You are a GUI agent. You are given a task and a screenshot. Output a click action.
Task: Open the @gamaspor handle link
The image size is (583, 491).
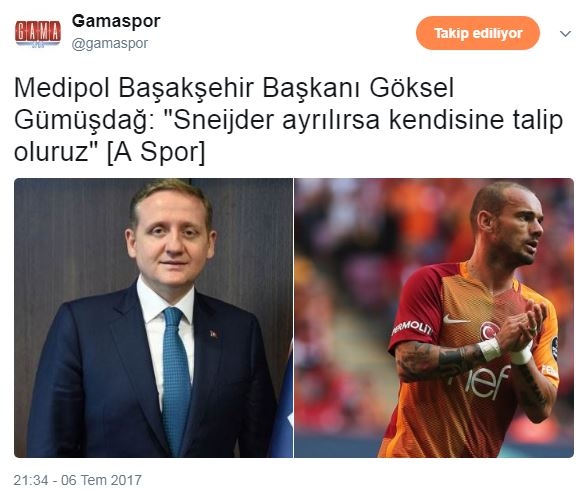click(110, 44)
